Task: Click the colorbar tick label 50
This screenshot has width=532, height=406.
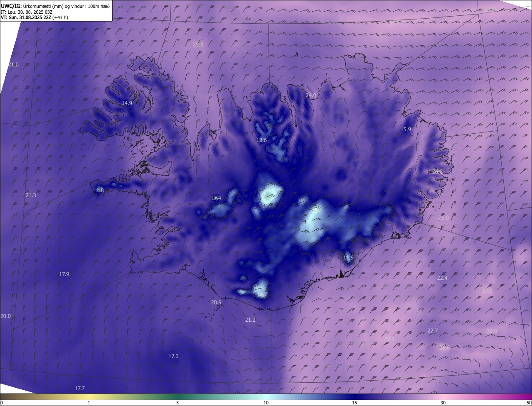Action: 529,403
